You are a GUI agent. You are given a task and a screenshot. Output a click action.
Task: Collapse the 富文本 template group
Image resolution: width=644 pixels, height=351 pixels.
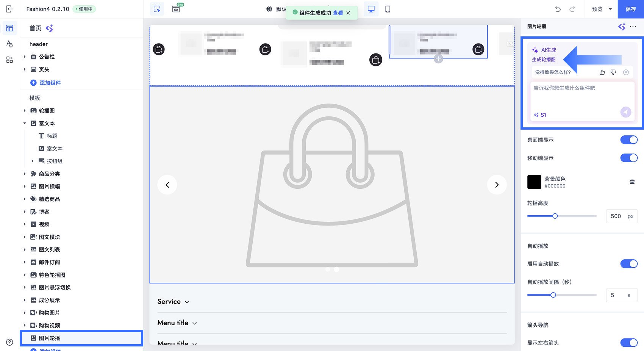tap(25, 124)
